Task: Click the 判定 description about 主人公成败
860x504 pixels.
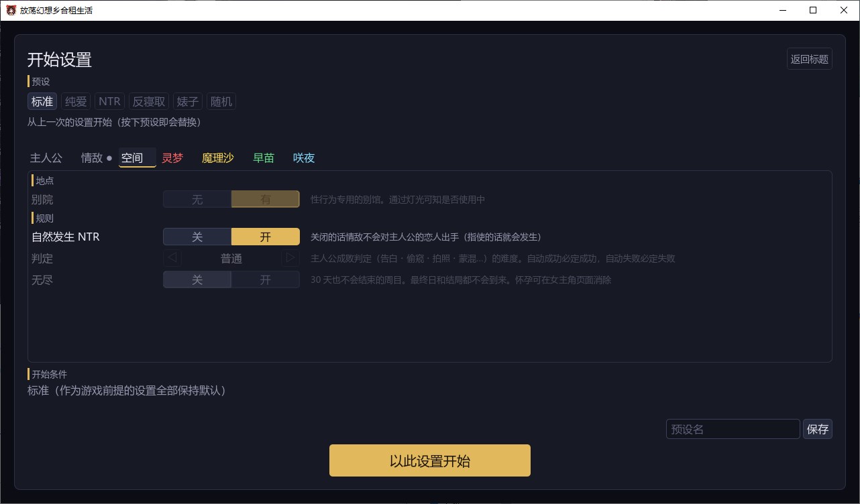Action: click(493, 258)
